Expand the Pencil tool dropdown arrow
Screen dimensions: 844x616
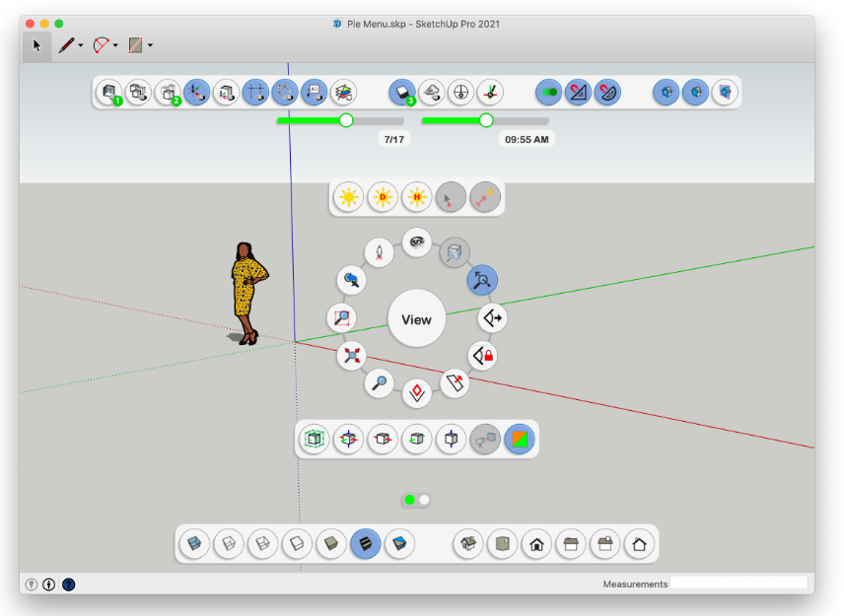click(81, 45)
